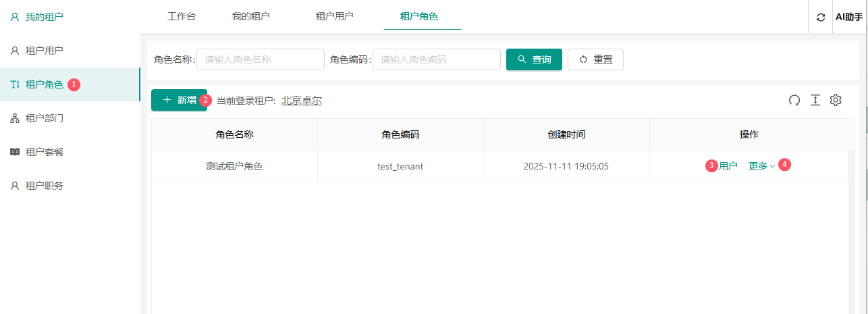
Task: Click the 重置 reset button
Action: click(x=595, y=59)
